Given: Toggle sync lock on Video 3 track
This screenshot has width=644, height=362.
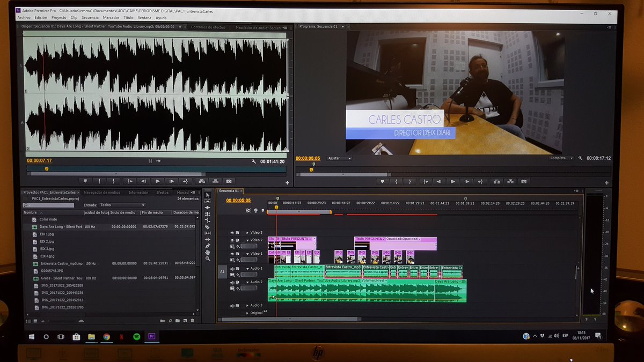Looking at the screenshot, I should pyautogui.click(x=238, y=233).
